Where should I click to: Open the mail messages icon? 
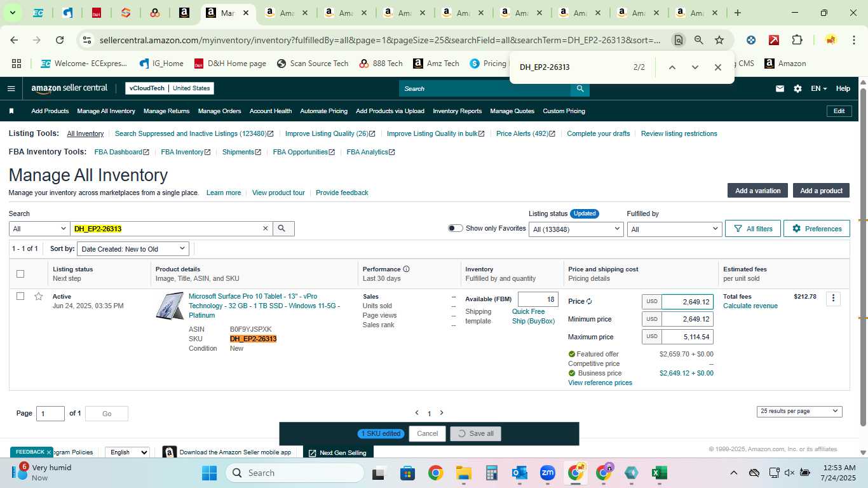tap(780, 88)
